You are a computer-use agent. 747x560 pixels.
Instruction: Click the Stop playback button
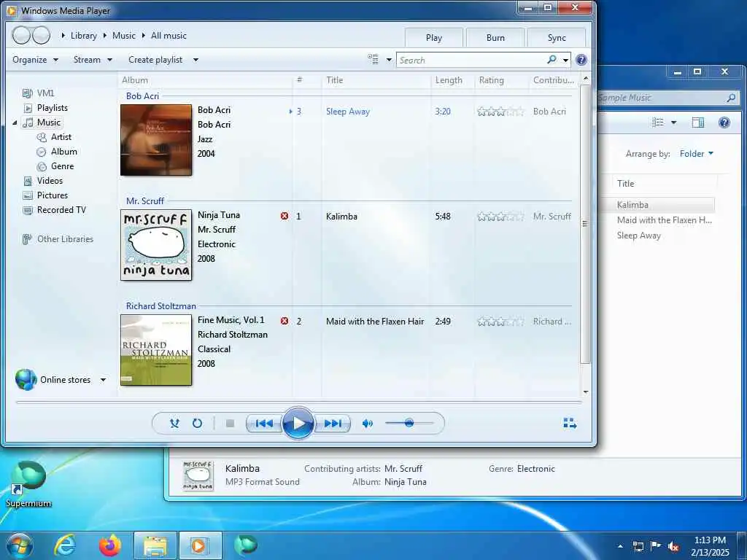point(230,424)
